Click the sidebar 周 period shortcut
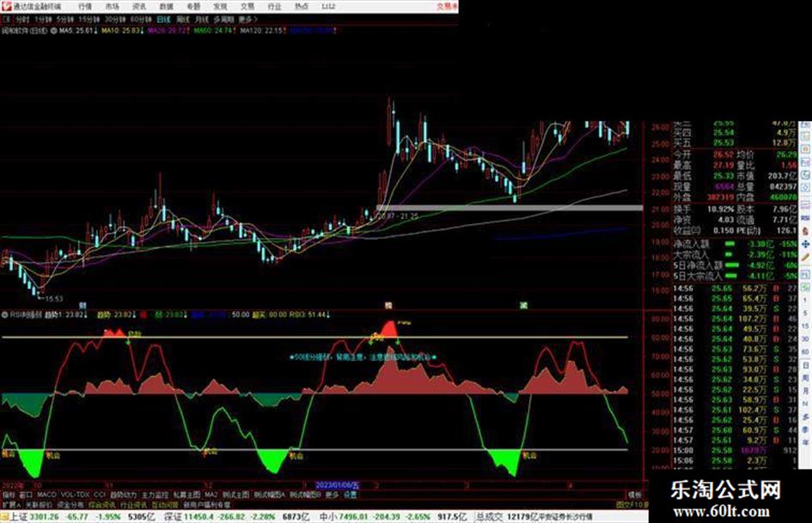 click(805, 379)
